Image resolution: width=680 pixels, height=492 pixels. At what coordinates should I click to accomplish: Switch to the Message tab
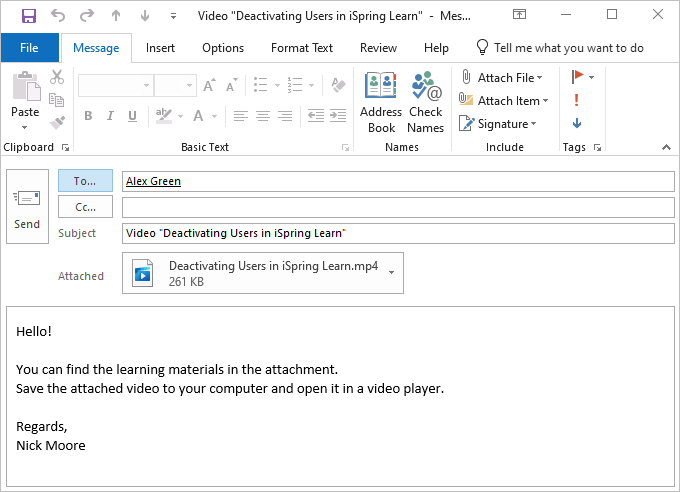pos(96,48)
